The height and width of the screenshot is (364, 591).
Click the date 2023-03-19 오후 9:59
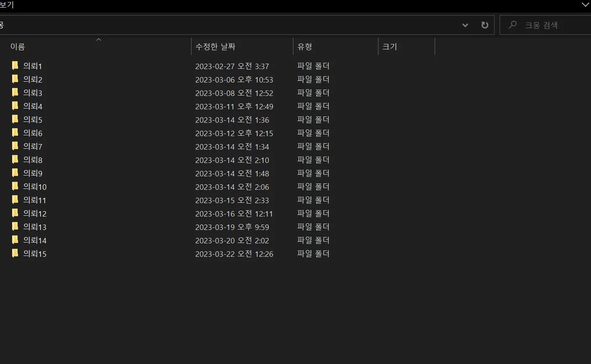pyautogui.click(x=232, y=227)
